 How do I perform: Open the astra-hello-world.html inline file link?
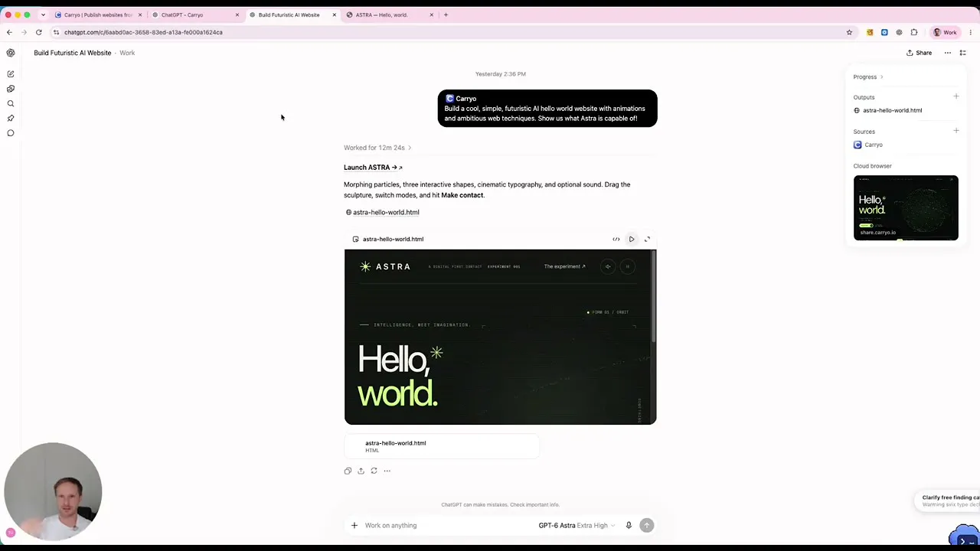382,213
